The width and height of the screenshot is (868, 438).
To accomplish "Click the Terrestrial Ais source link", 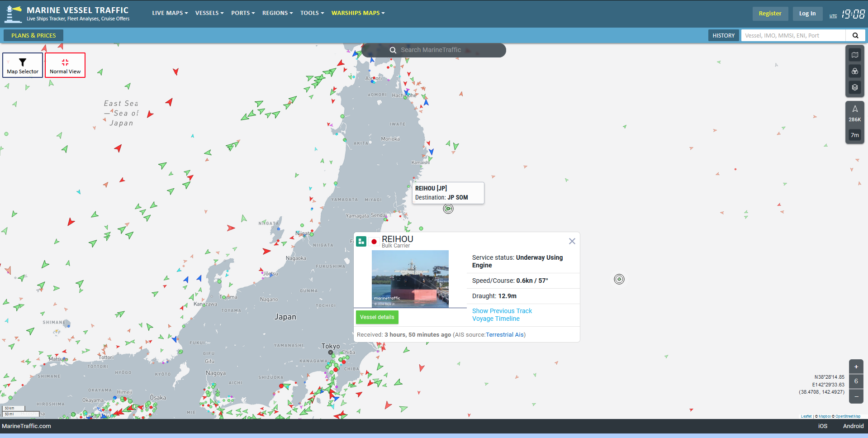I will [x=505, y=335].
